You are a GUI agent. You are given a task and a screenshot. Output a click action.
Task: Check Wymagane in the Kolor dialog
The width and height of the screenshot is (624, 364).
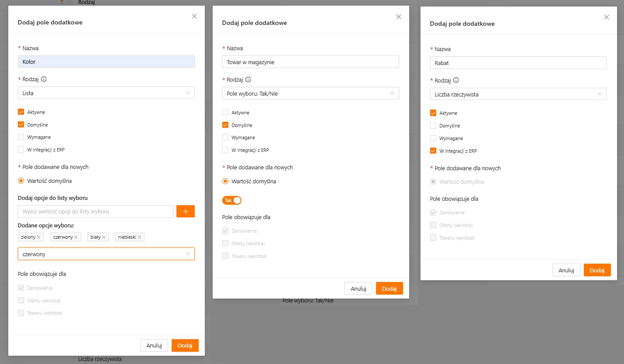(21, 137)
